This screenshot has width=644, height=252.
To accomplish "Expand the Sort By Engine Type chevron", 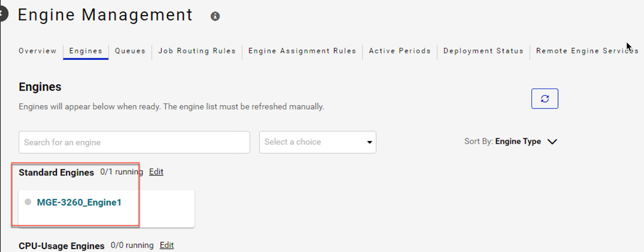I will pos(552,141).
